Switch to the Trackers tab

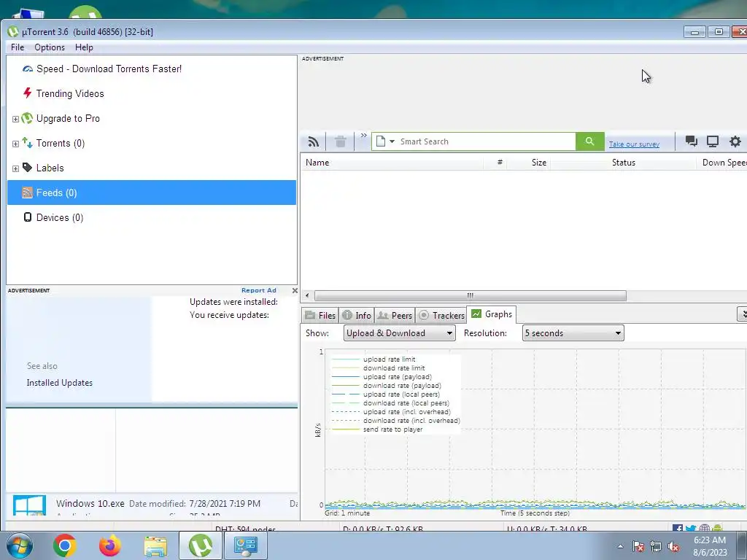coord(441,315)
